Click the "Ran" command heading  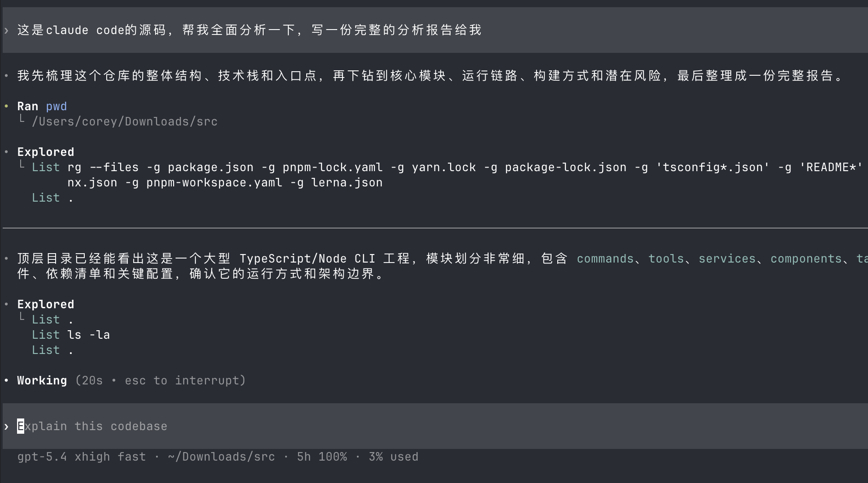pos(27,107)
